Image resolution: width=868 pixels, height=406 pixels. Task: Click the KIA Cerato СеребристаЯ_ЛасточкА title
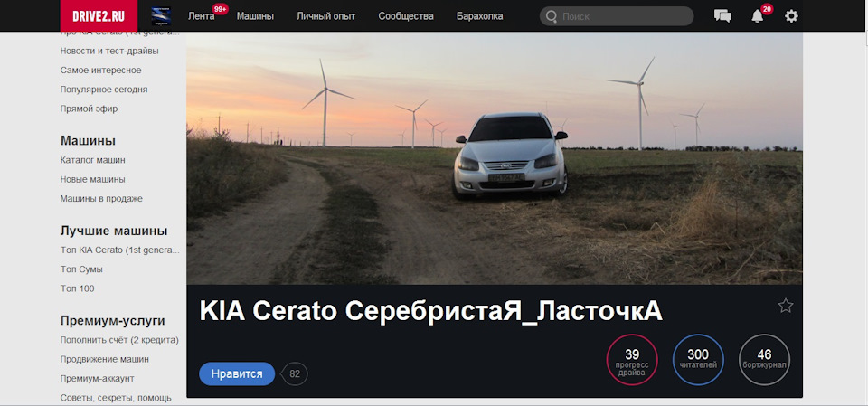point(430,312)
